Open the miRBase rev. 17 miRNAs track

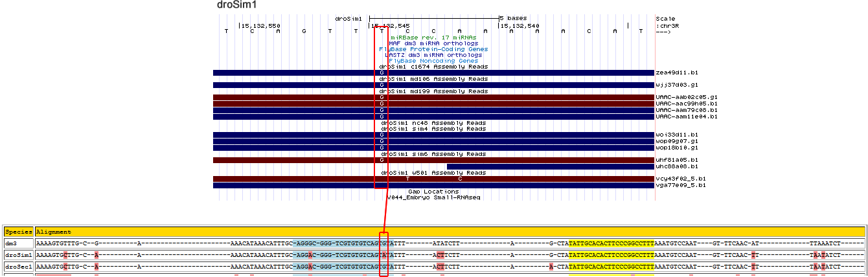click(433, 38)
